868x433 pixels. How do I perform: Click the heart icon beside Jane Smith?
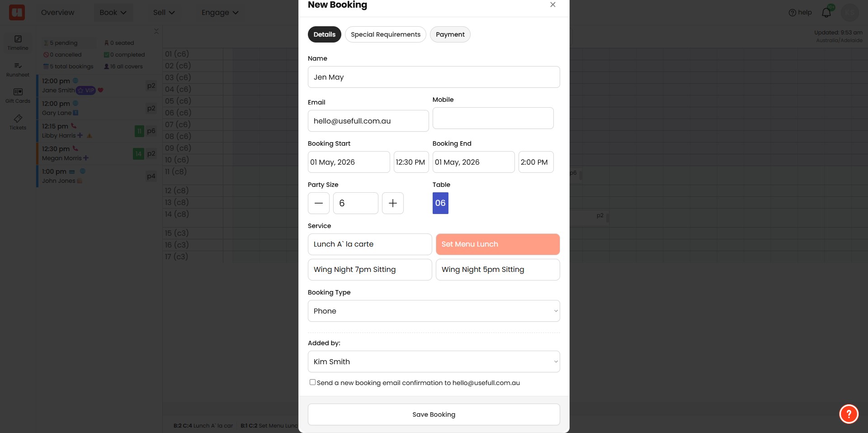coord(100,90)
